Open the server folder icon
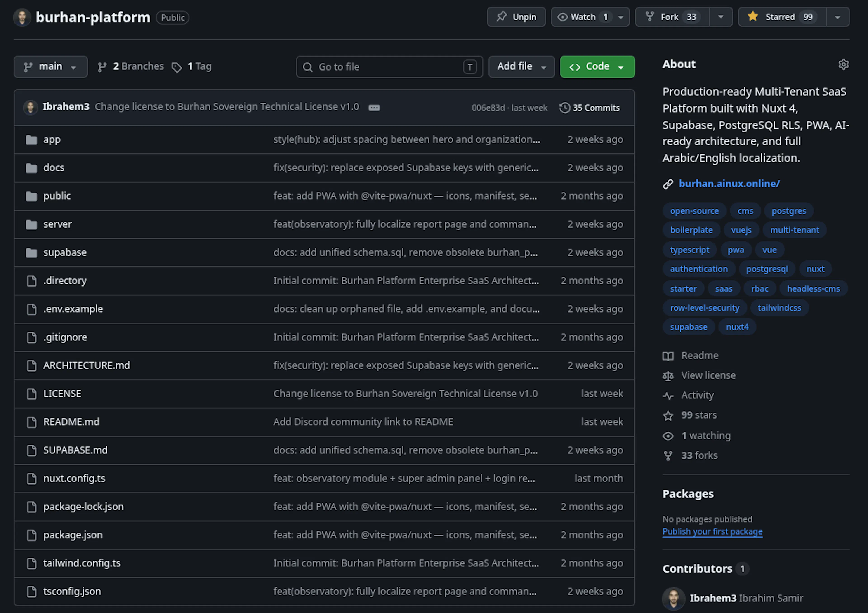Screen dimensions: 868x613 click(x=31, y=224)
